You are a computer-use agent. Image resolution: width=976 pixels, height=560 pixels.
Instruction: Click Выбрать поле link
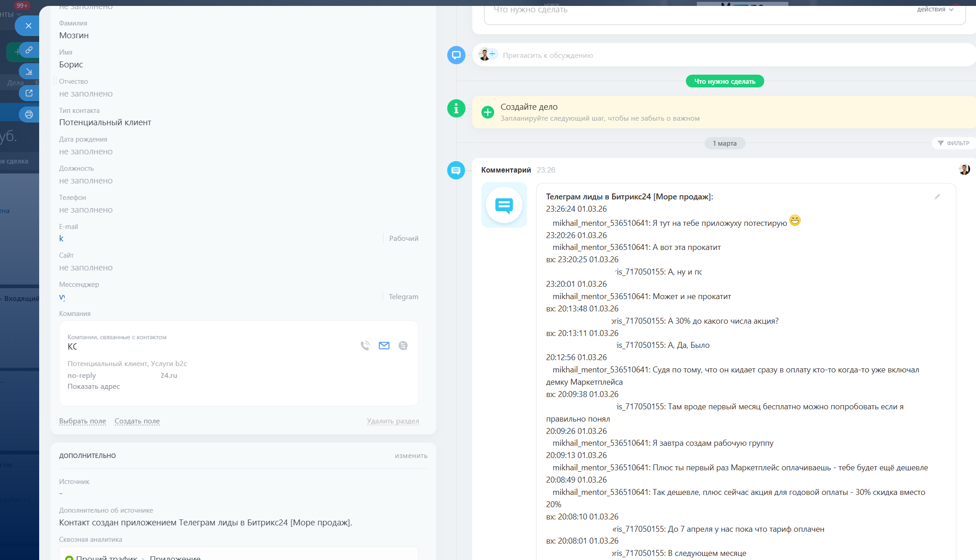tap(82, 421)
